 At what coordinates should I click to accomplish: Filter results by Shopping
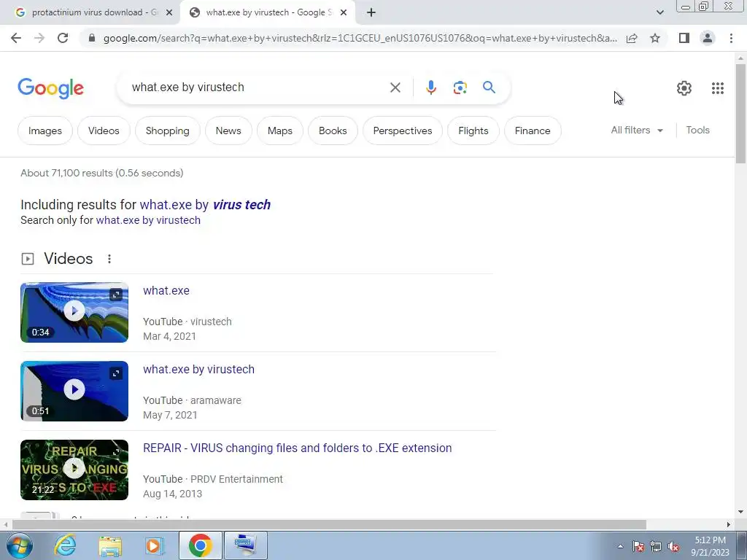[167, 131]
